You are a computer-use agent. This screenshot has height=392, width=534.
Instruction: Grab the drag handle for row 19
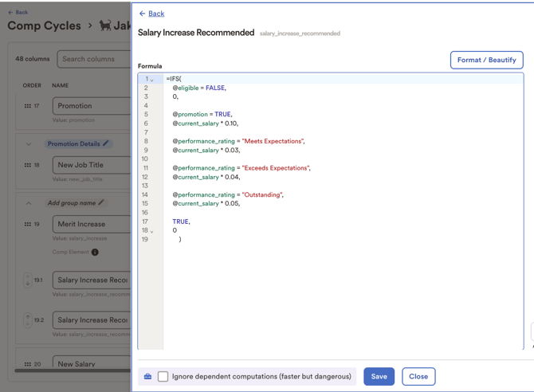(28, 224)
